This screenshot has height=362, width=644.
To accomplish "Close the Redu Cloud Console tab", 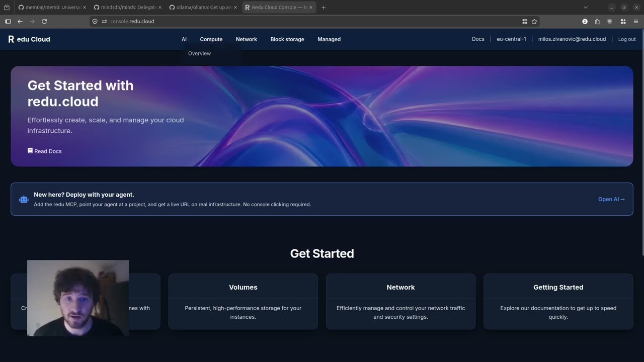I will pyautogui.click(x=311, y=8).
